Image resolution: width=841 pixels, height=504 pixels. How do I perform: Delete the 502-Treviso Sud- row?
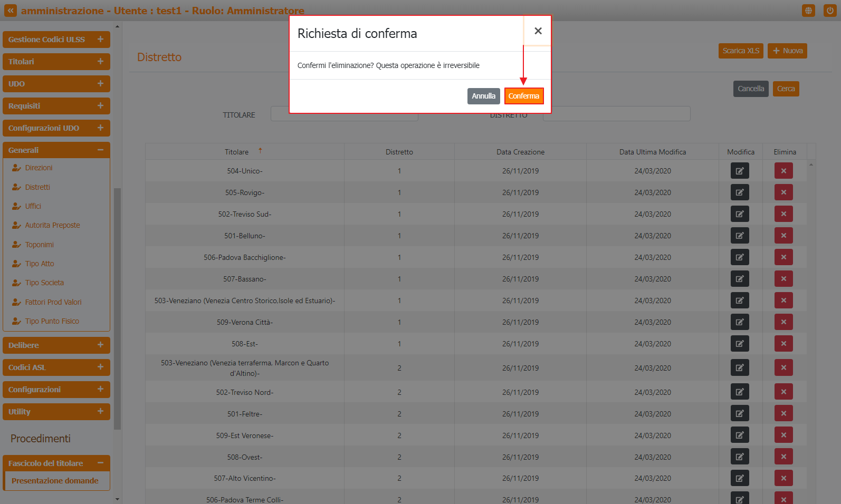[x=783, y=214]
